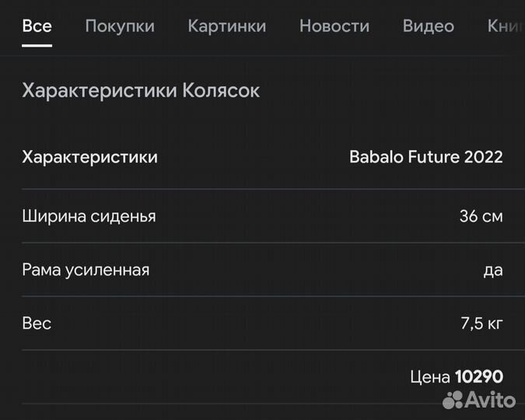
Task: Go to the Новости tab
Action: coord(334,26)
